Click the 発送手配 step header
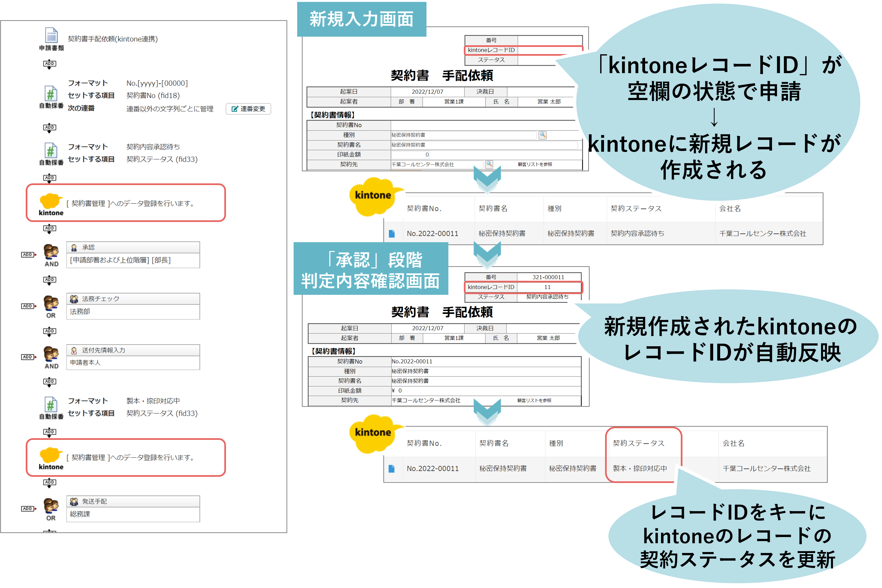 (133, 501)
